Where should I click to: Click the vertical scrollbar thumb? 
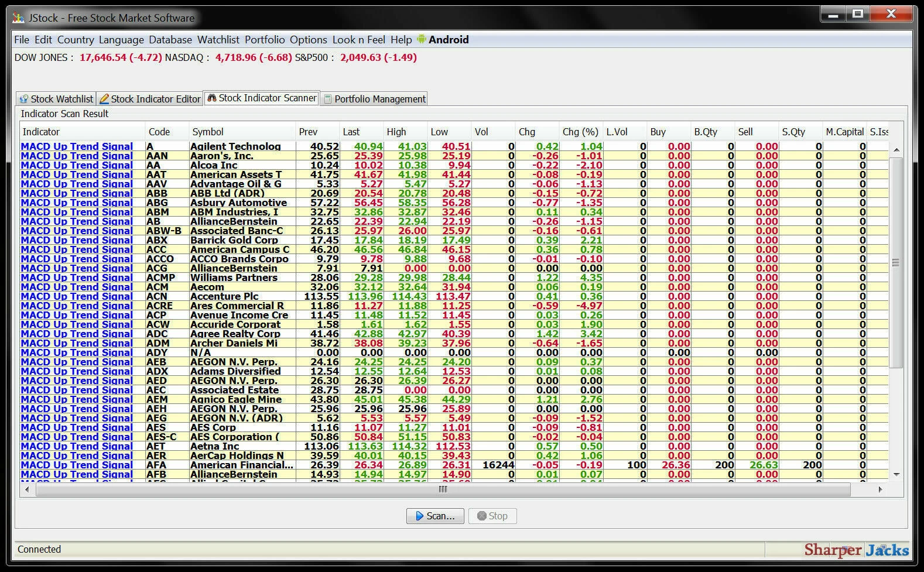(896, 263)
